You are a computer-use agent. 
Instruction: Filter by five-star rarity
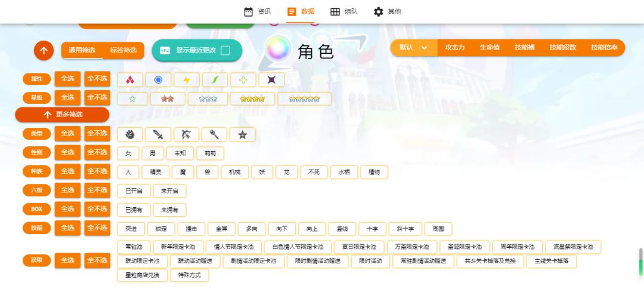tap(304, 99)
